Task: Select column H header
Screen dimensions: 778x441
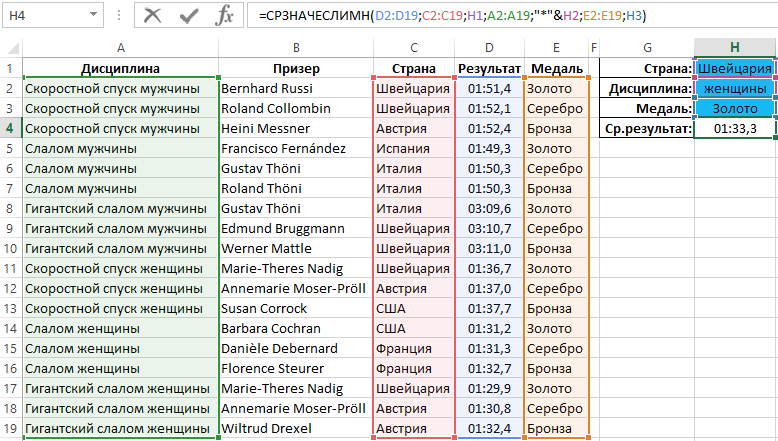Action: (x=735, y=47)
